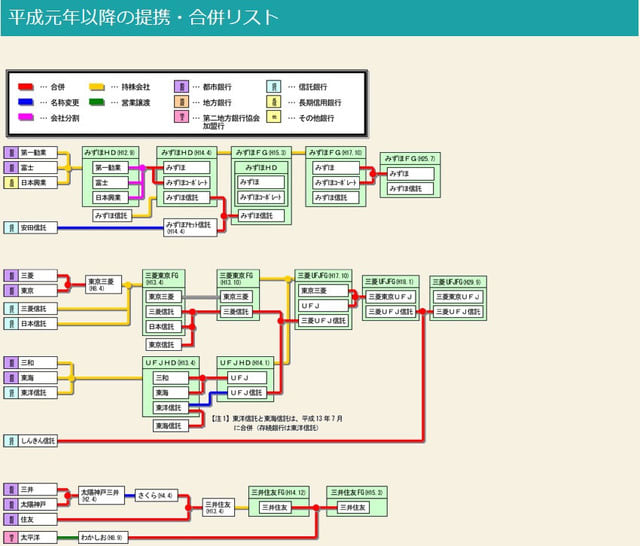Click the yellow 持株会社 legend swatch
This screenshot has height=546, width=640.
tap(97, 87)
